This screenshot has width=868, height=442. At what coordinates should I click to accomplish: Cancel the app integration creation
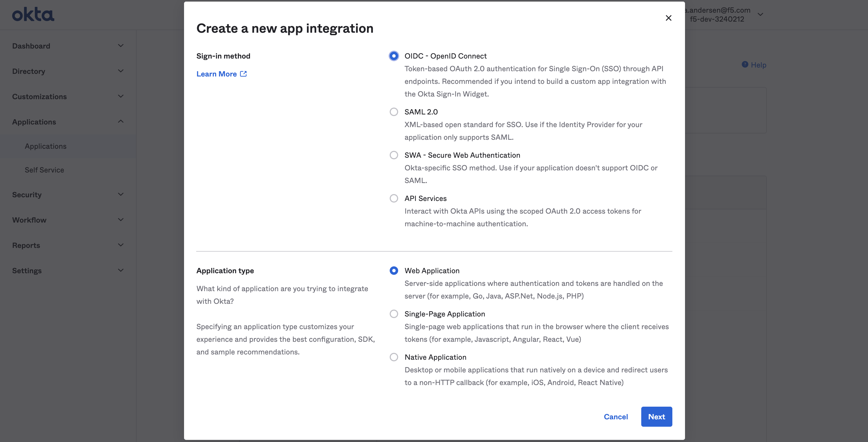pos(616,416)
